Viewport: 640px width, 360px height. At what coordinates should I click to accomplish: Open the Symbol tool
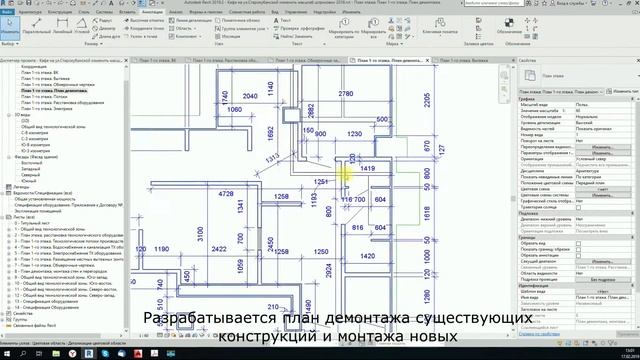coord(509,25)
